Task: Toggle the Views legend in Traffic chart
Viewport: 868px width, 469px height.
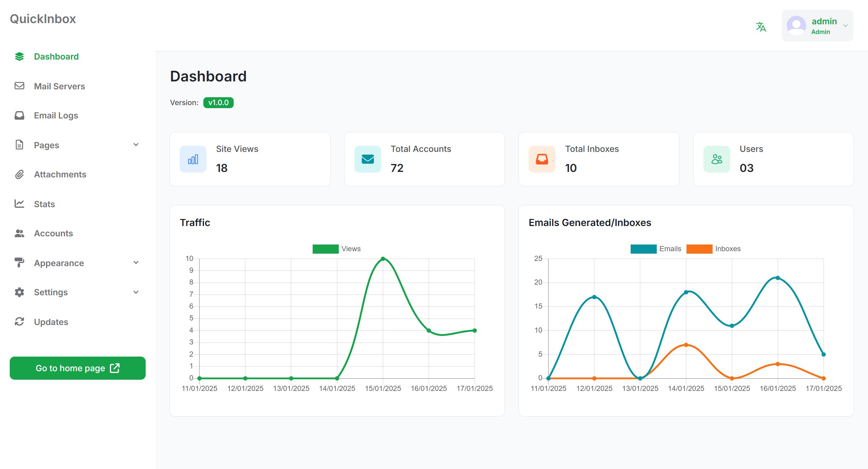Action: [351, 249]
